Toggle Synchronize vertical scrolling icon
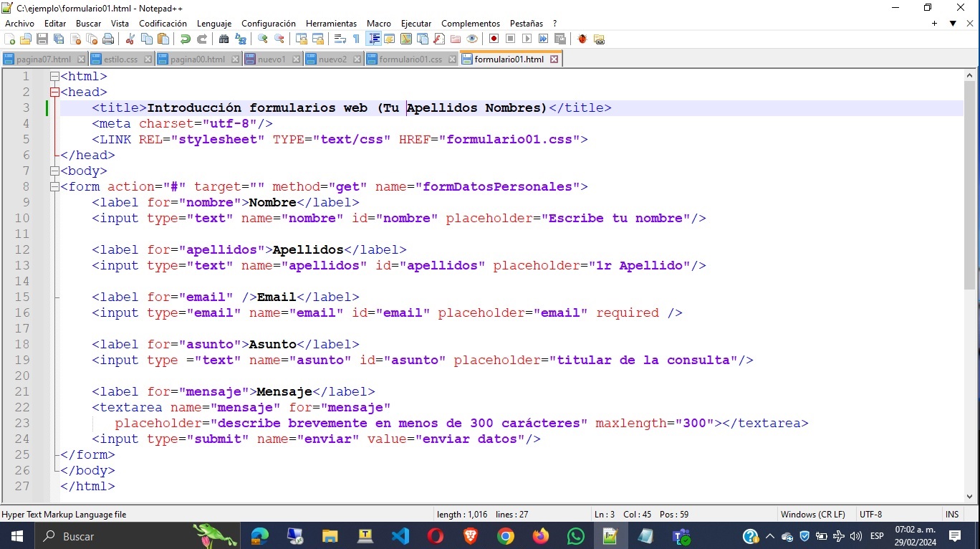This screenshot has width=980, height=549. click(x=301, y=39)
